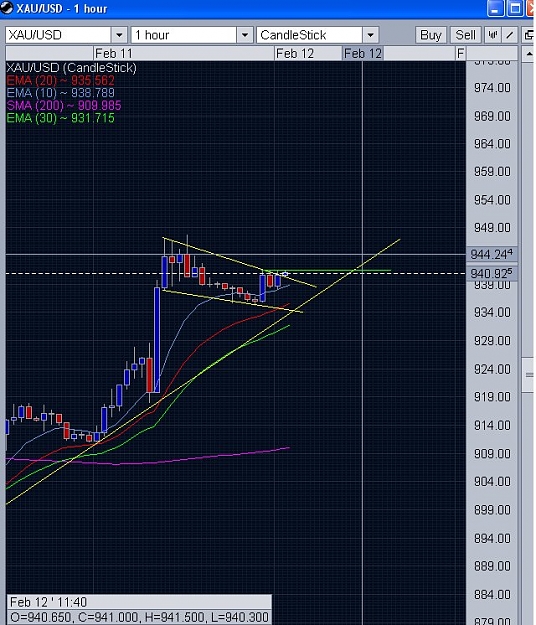Screen dimensions: 536x625
Task: Click the XAU/USD (CandleStick) legend title
Action: (71, 68)
